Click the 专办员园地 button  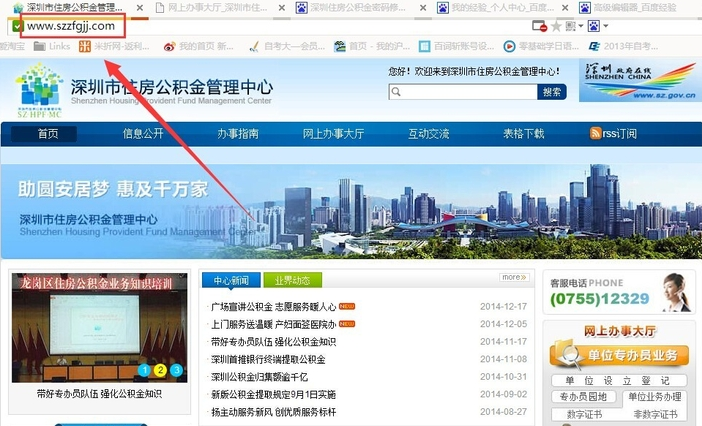tap(583, 397)
